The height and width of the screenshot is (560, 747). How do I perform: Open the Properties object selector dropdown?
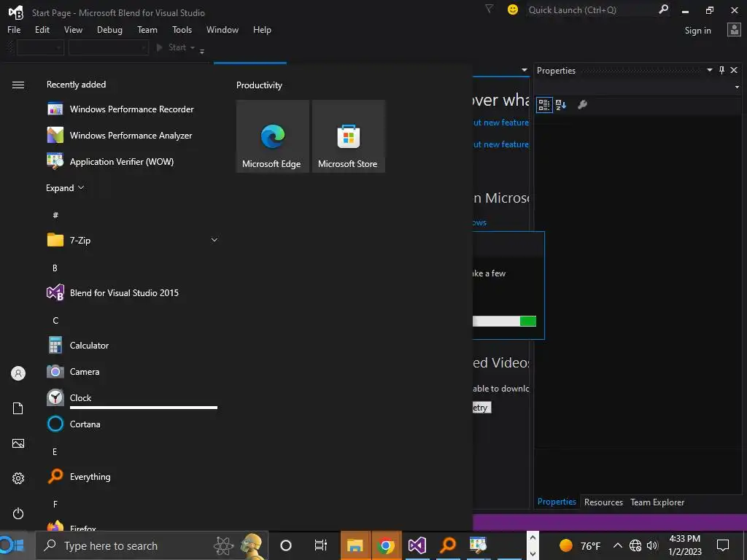pos(737,87)
